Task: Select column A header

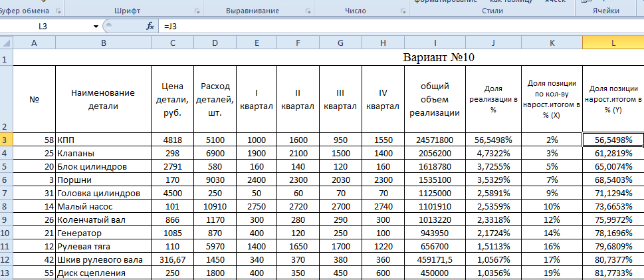Action: point(34,43)
